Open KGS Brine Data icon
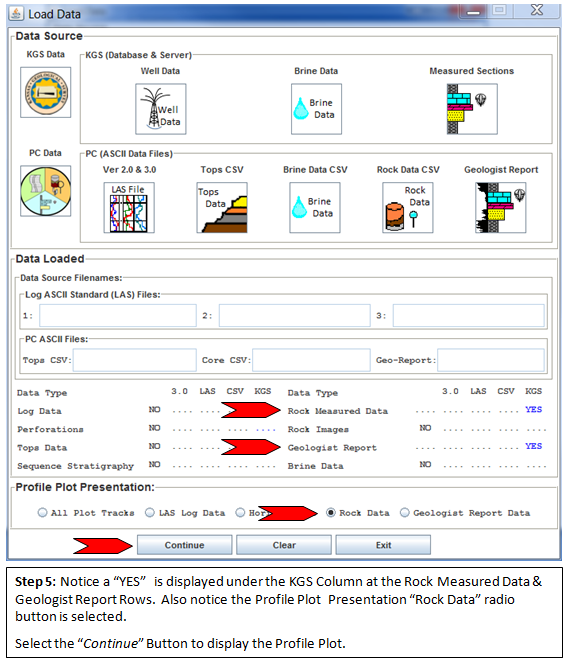 click(x=316, y=109)
